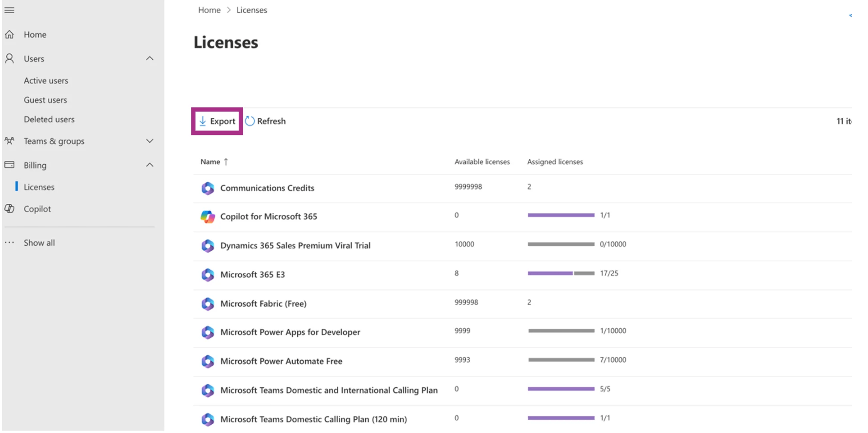Click available count 10000 for Dynamics 365
The image size is (868, 433).
pos(464,244)
